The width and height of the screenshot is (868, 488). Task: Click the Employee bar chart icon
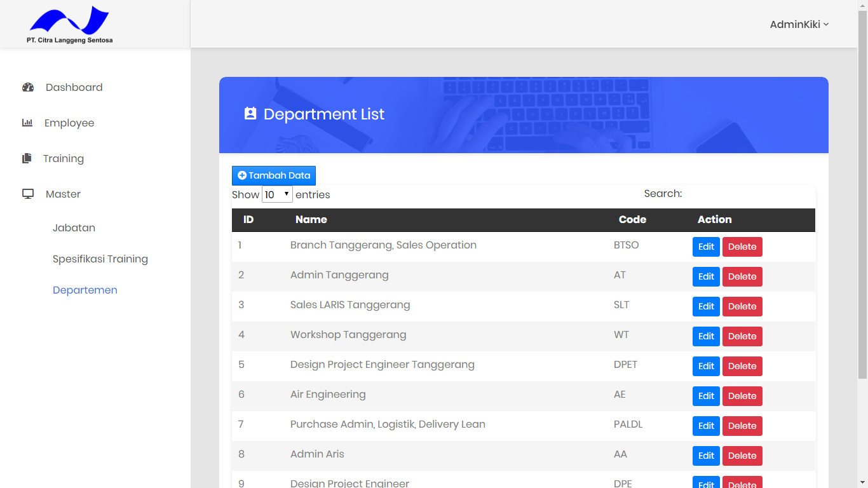click(27, 123)
